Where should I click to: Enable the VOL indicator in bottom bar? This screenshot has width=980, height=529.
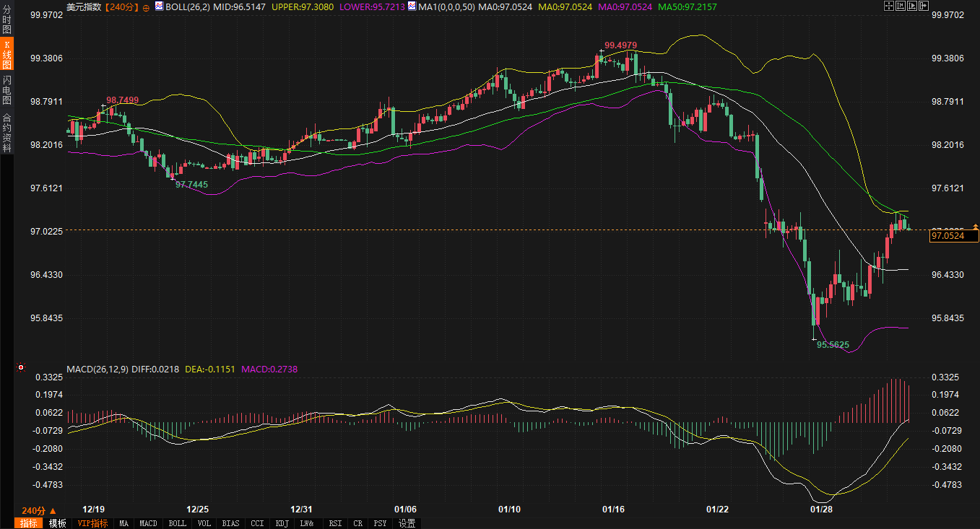coord(204,523)
